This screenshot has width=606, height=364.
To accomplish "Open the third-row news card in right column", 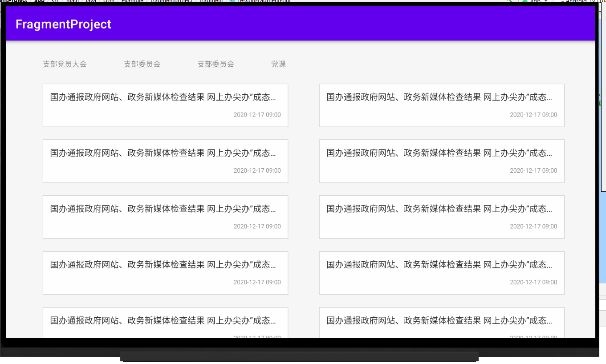I will coord(442,217).
